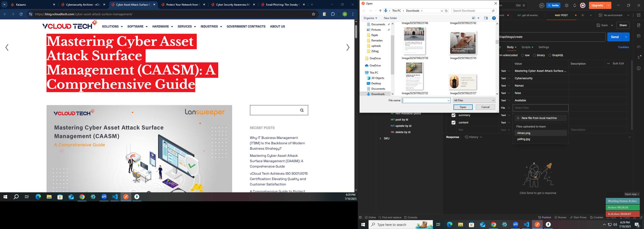Click Open button in file dialog

pyautogui.click(x=463, y=107)
